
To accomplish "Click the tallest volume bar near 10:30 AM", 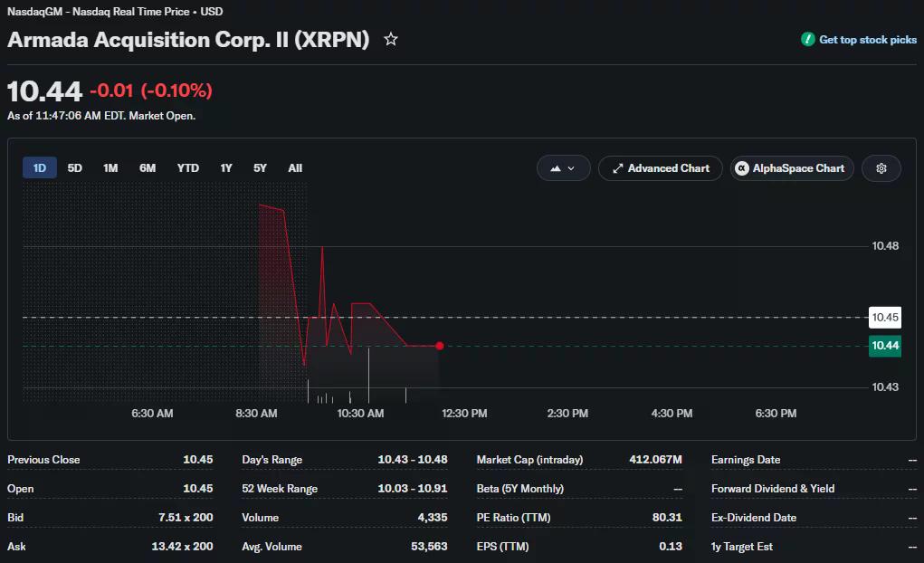I will click(369, 376).
